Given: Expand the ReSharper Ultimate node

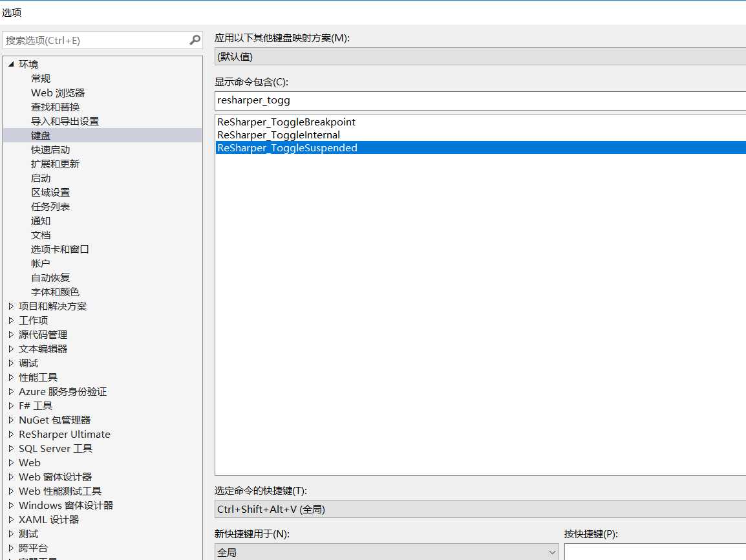Looking at the screenshot, I should (x=11, y=435).
